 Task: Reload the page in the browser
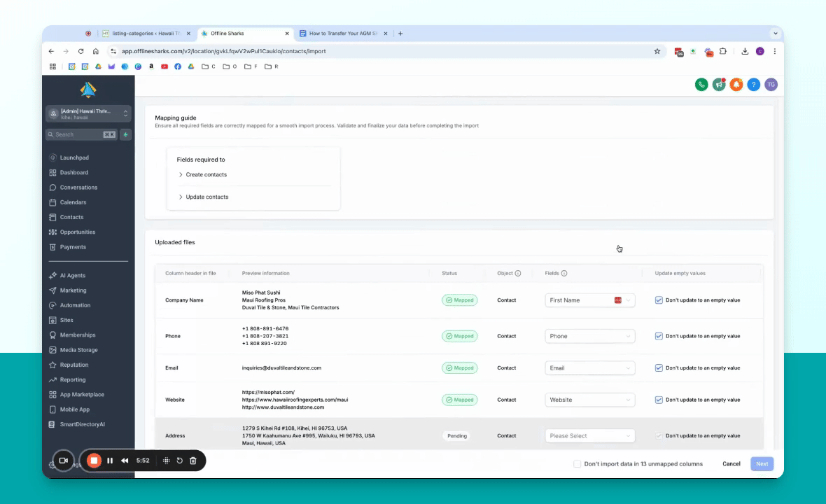(80, 51)
